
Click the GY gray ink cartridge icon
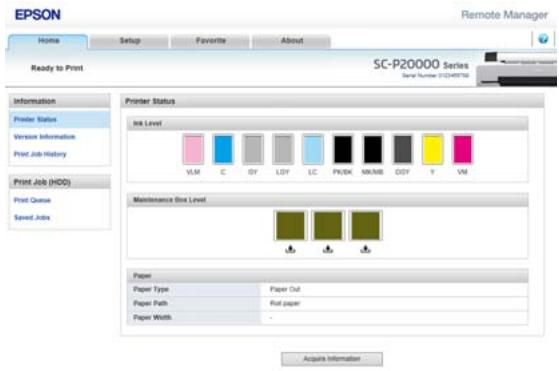click(x=253, y=149)
